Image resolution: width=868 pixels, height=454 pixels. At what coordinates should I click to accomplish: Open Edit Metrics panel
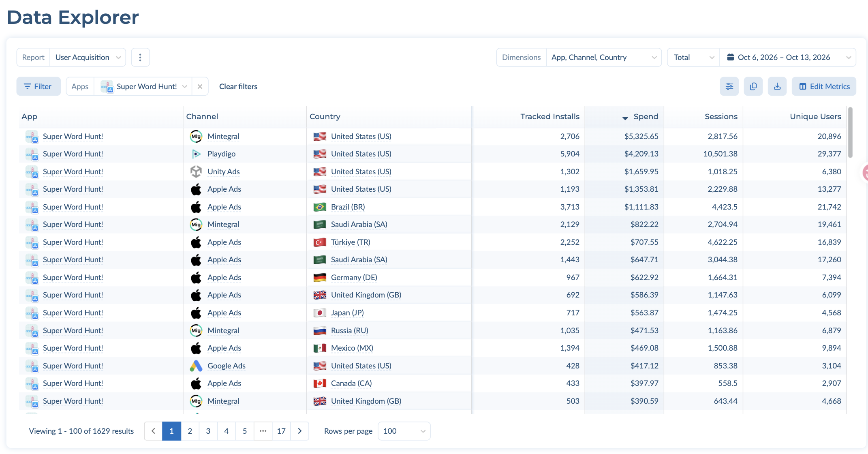[x=824, y=86]
